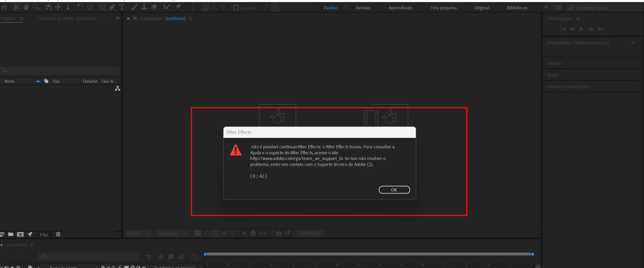The image size is (644, 268).
Task: Step back one frame in preview
Action: (572, 29)
